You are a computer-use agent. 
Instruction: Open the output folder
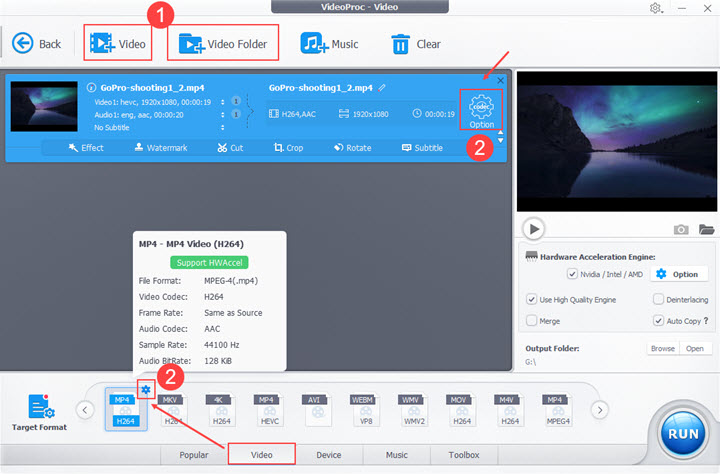695,349
